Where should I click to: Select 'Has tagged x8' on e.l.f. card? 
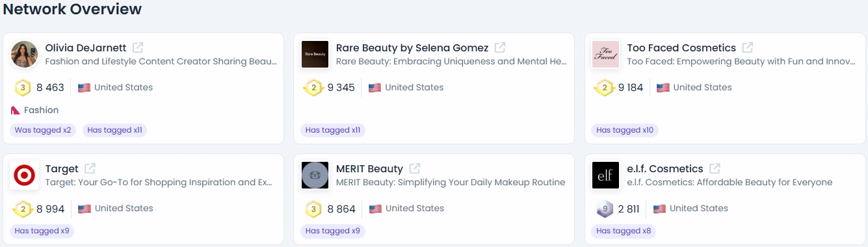624,231
